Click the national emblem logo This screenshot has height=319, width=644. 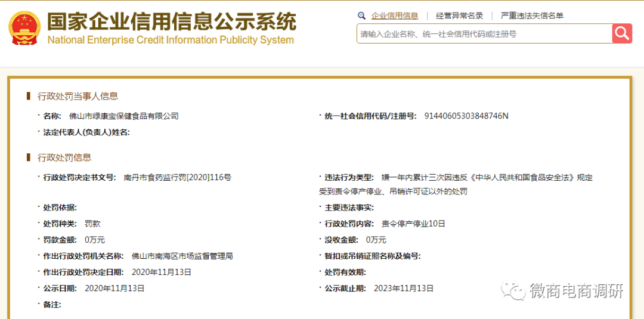(24, 29)
